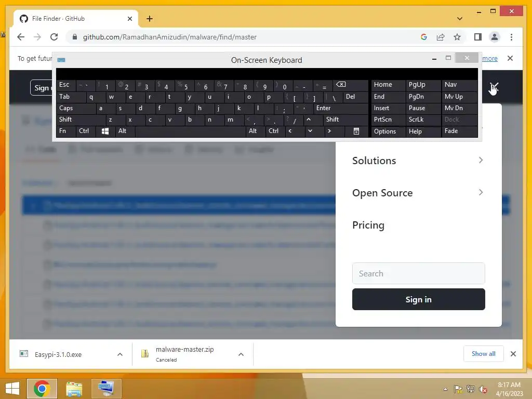The height and width of the screenshot is (399, 532).
Task: Click the Windows logo key
Action: (x=105, y=131)
